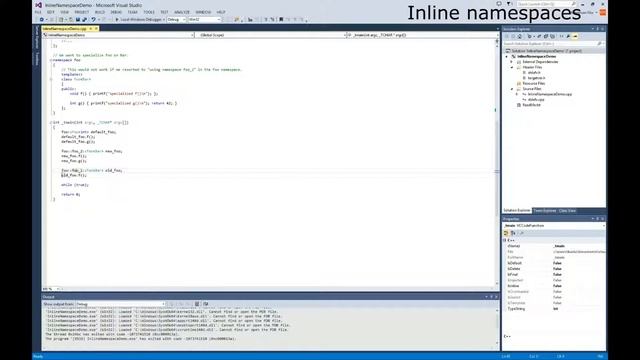Switch to the Class View tab

(567, 211)
